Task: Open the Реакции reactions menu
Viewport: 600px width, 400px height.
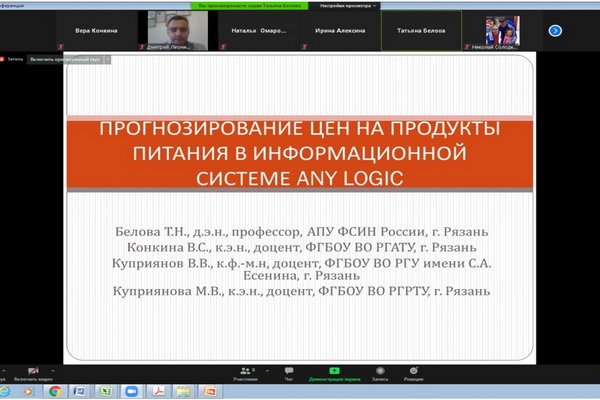Action: (x=414, y=374)
